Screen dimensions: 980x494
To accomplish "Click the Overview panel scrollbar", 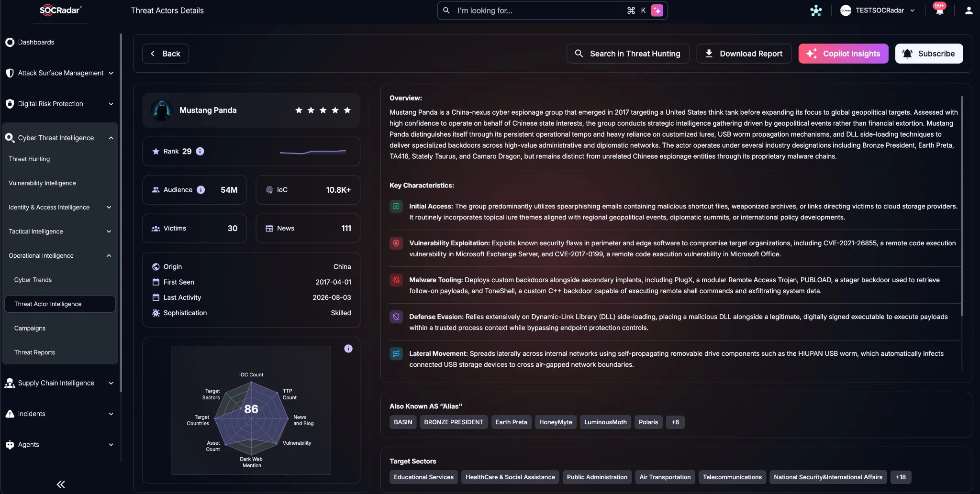I will 962,206.
